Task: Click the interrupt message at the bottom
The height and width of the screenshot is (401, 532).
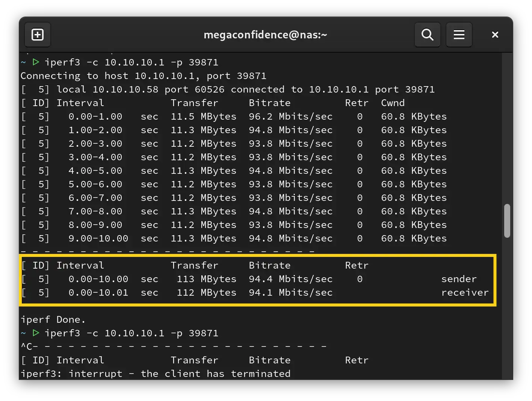Action: [155, 373]
